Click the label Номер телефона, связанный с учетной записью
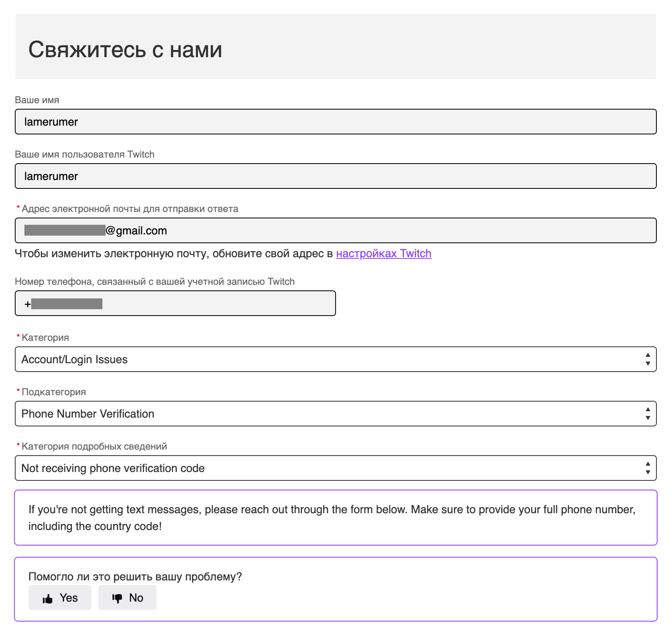672x632 pixels. tap(154, 281)
